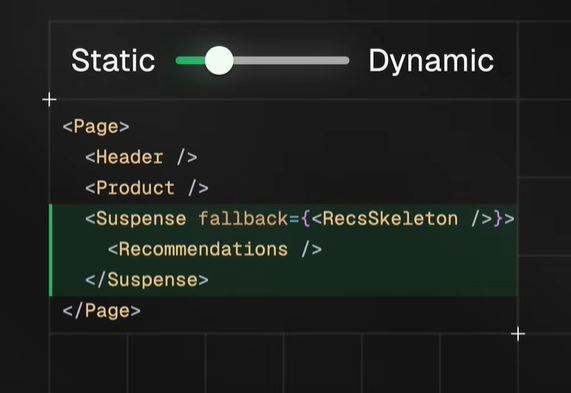This screenshot has width=571, height=393.
Task: Click the closing Suspense tag
Action: click(147, 280)
